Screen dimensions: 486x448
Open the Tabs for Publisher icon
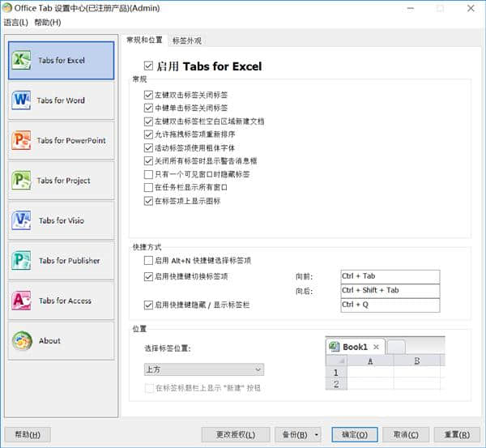click(21, 260)
